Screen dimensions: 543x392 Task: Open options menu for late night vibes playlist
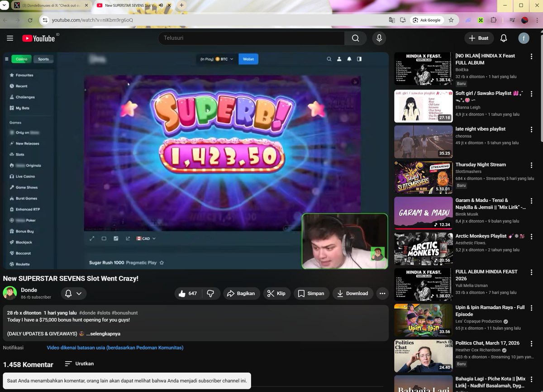531,129
